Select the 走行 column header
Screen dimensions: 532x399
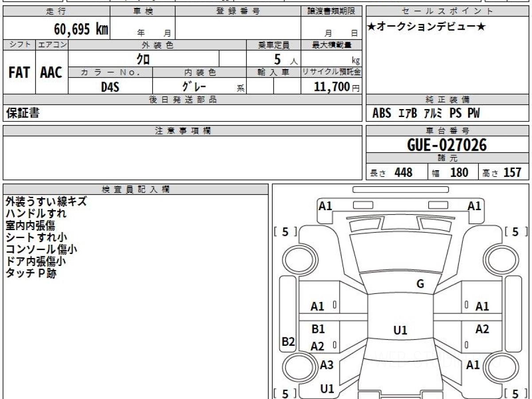tap(56, 12)
